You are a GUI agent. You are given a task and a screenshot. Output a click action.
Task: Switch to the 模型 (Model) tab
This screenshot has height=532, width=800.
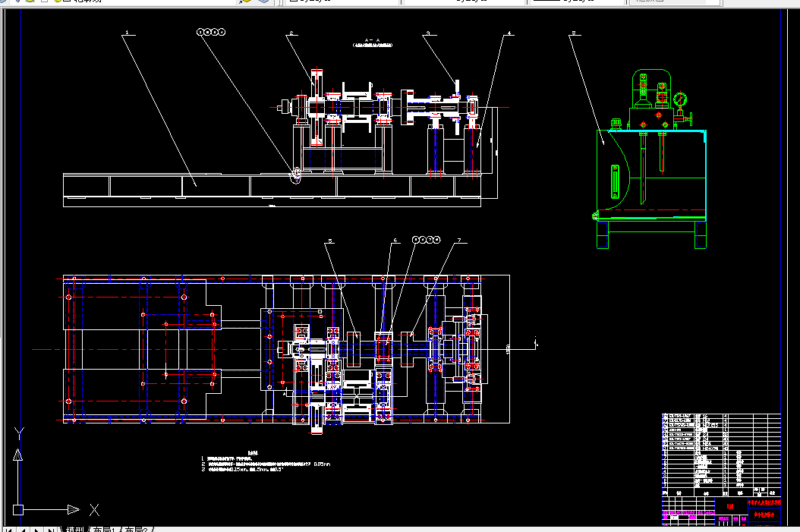point(74,529)
